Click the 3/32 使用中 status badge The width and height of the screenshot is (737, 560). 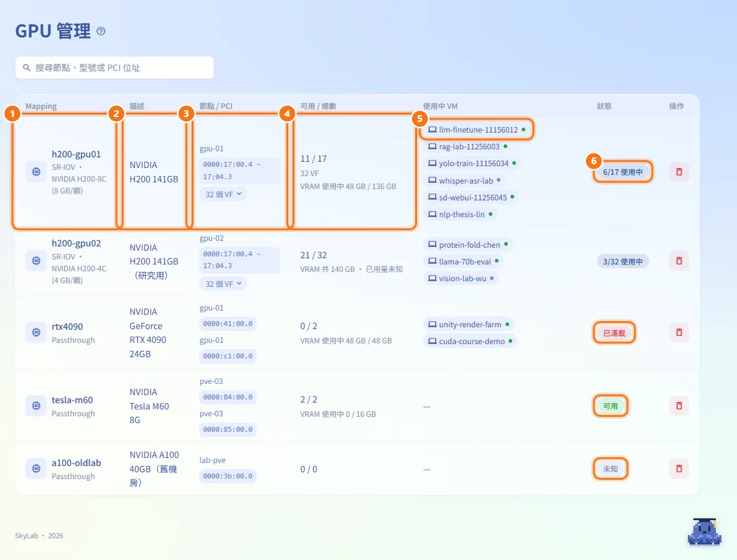tap(623, 261)
